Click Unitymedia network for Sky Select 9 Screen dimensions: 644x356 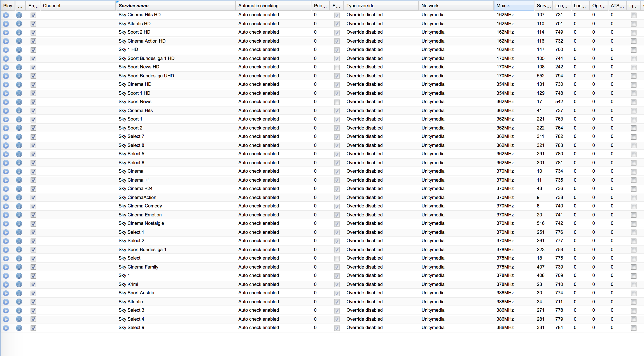[x=433, y=327]
